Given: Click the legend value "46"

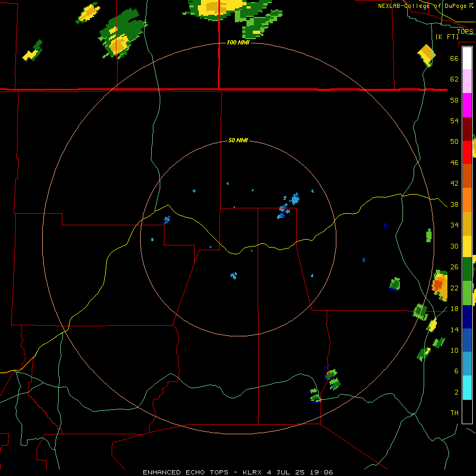Looking at the screenshot, I should 454,163.
